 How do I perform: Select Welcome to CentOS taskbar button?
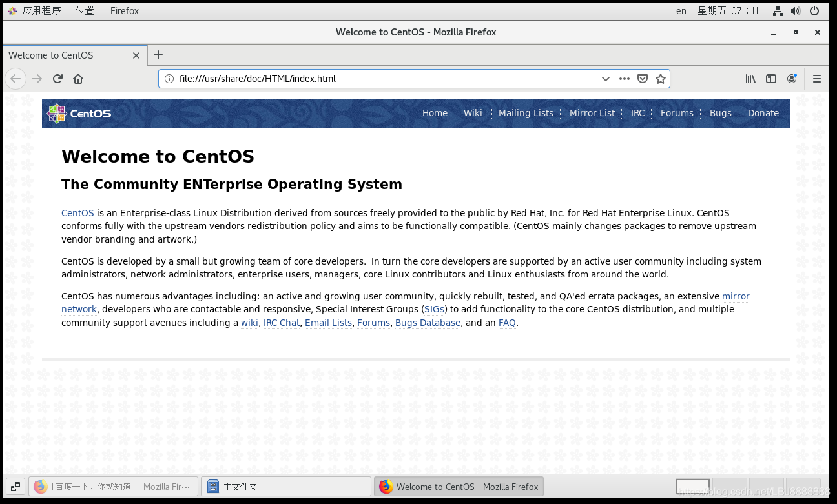click(x=459, y=487)
